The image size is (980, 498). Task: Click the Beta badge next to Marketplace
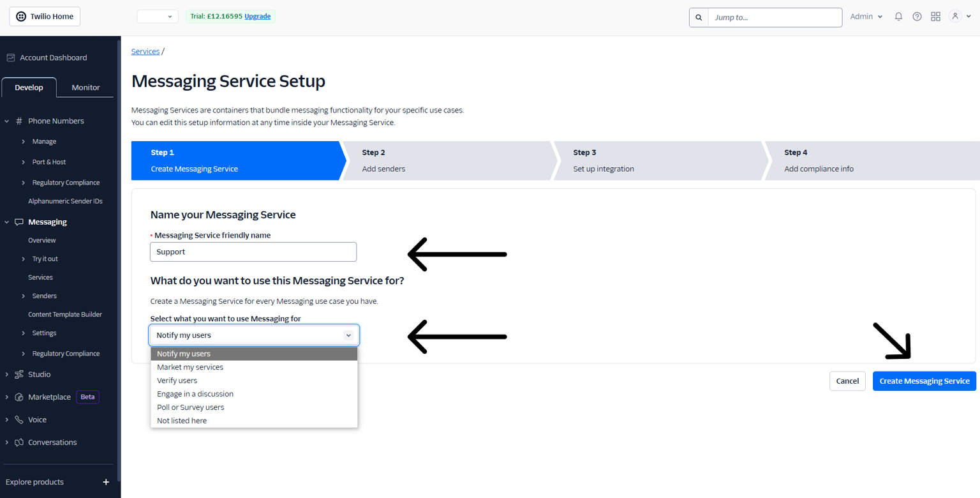[x=87, y=397]
